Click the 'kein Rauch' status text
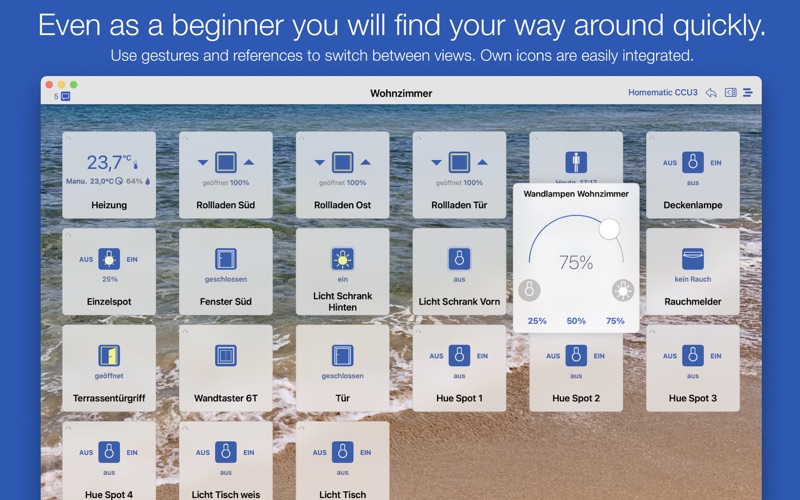This screenshot has height=500, width=800. [x=692, y=279]
